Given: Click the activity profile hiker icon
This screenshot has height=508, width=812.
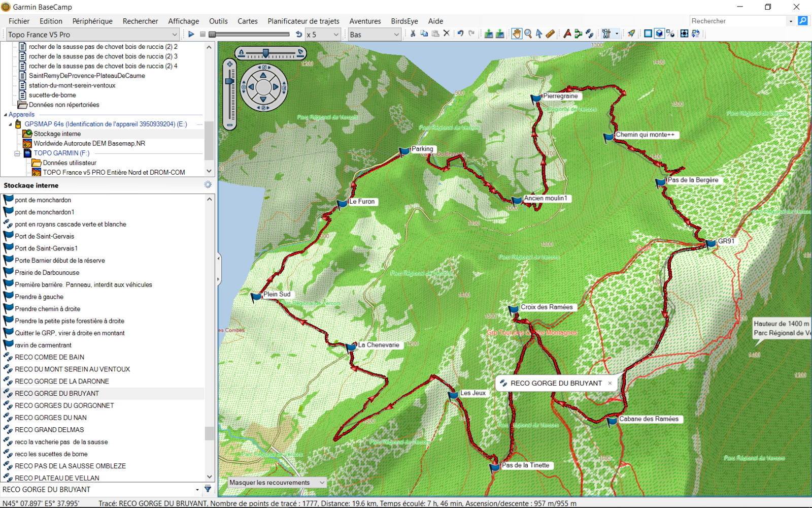Looking at the screenshot, I should [x=606, y=34].
